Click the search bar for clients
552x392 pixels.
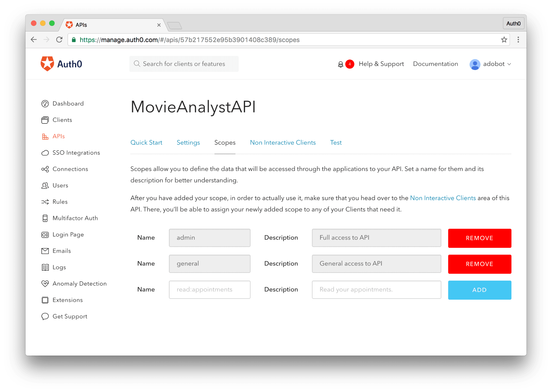[x=185, y=64]
